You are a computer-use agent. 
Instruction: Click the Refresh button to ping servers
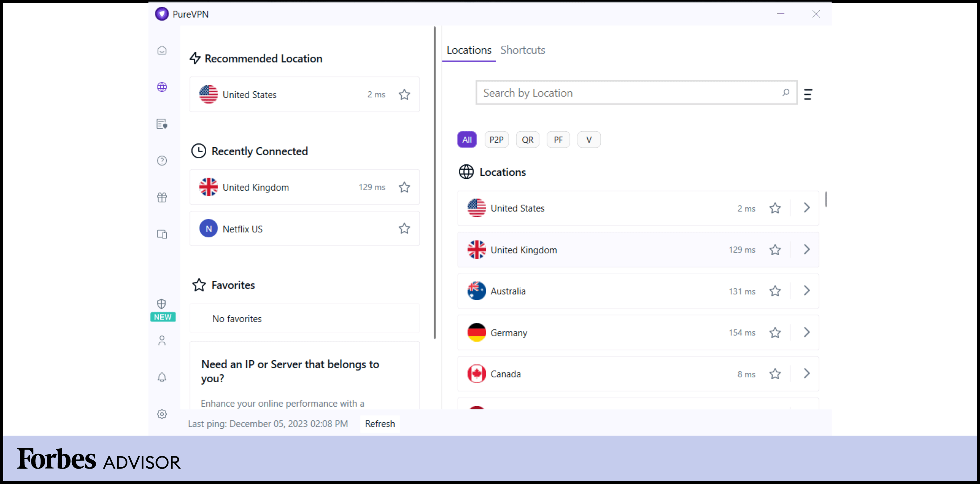point(379,423)
